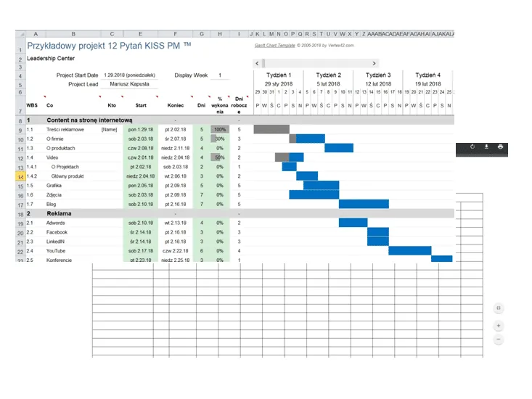The width and height of the screenshot is (532, 399).
Task: Print the document using the printer icon
Action: (500, 147)
